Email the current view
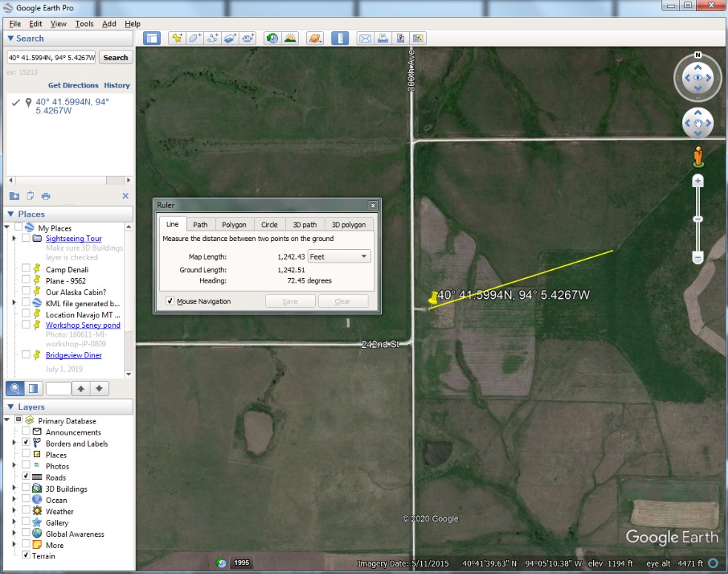 (365, 38)
